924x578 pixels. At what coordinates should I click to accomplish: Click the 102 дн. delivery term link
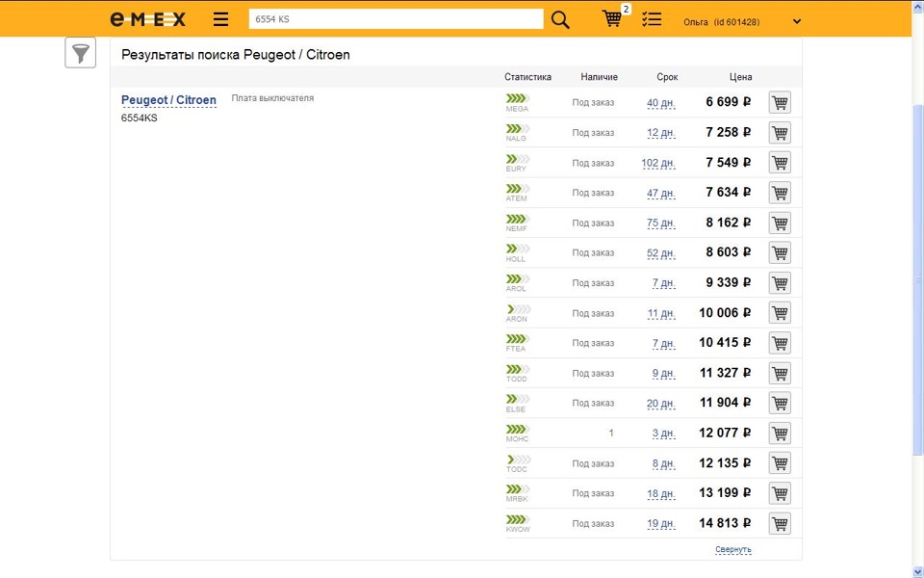(x=657, y=163)
